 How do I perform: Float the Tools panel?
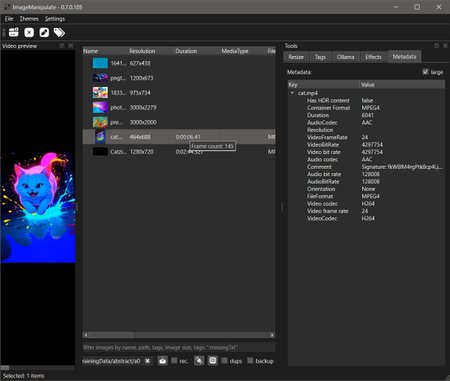tap(437, 46)
